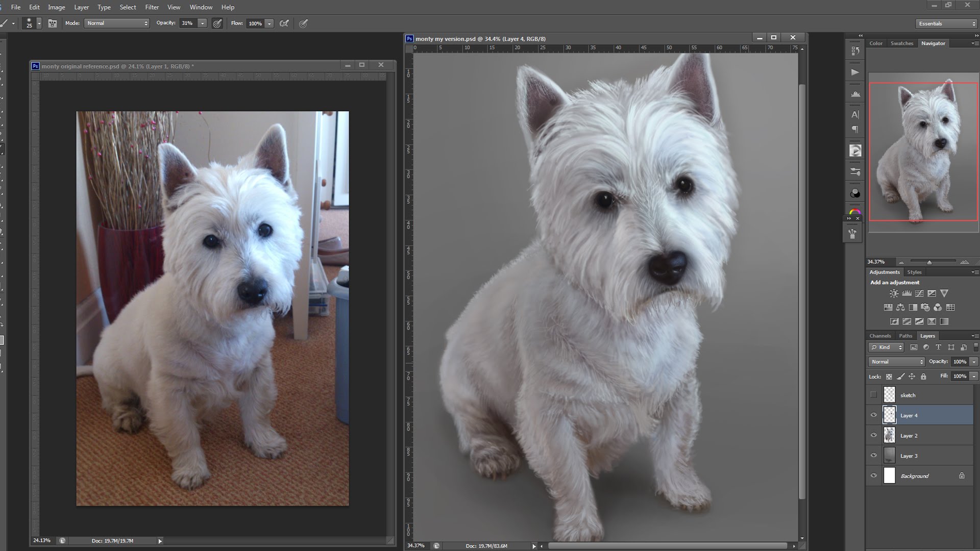
Task: Click the Navigator dog preview thumbnail
Action: (x=923, y=152)
